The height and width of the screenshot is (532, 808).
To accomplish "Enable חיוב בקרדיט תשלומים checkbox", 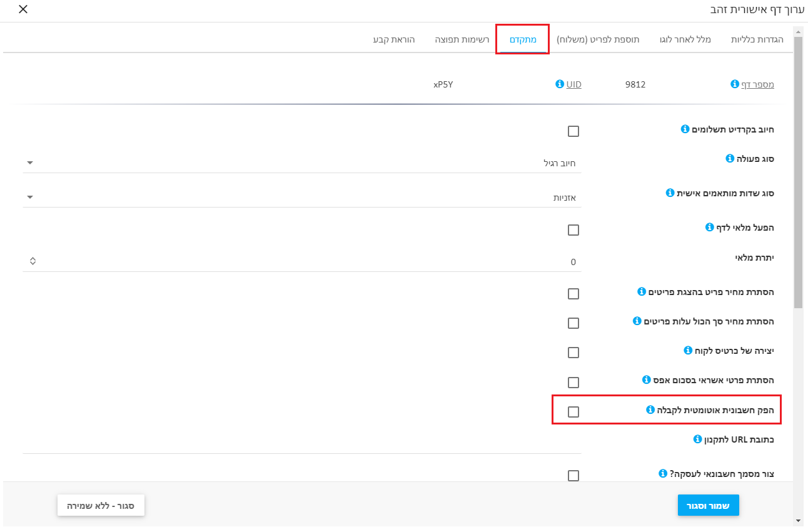I will [x=573, y=131].
